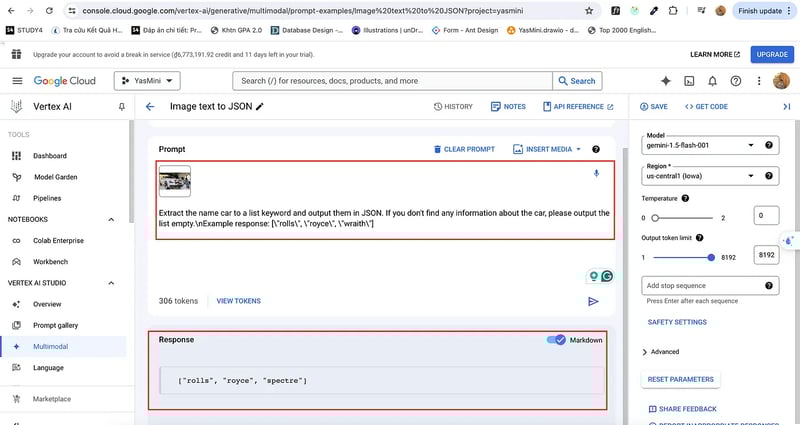Click the Output token limit slider handle
This screenshot has width=800, height=425.
(711, 258)
